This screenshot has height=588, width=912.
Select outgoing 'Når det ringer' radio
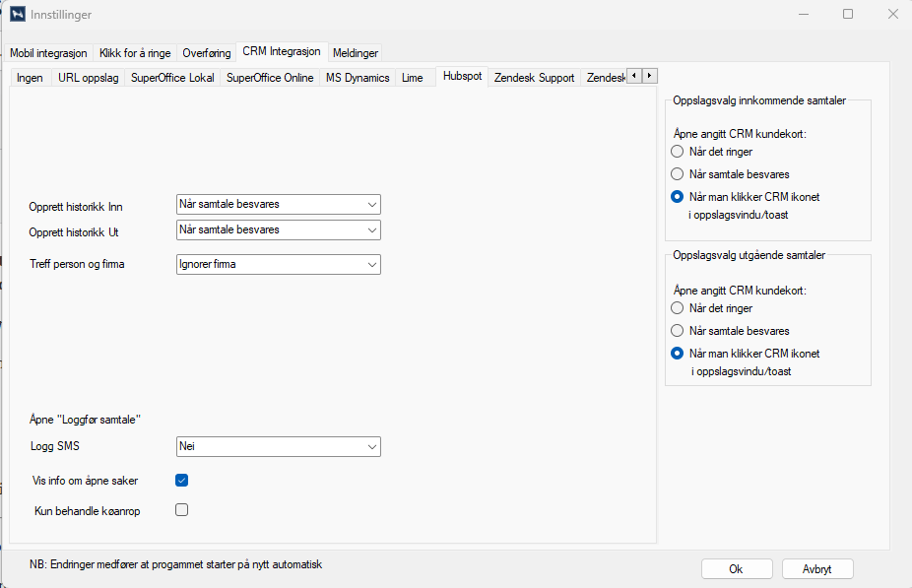(x=677, y=308)
